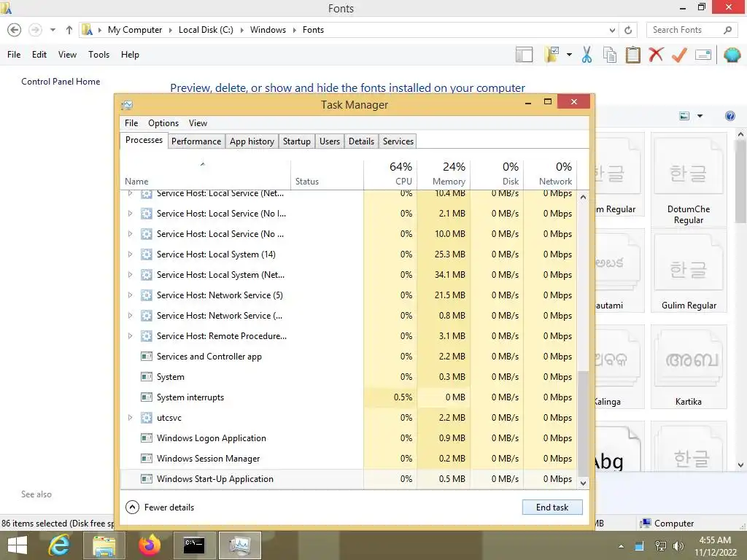This screenshot has height=560, width=747.
Task: Open Internet Explorer from the taskbar
Action: (59, 545)
